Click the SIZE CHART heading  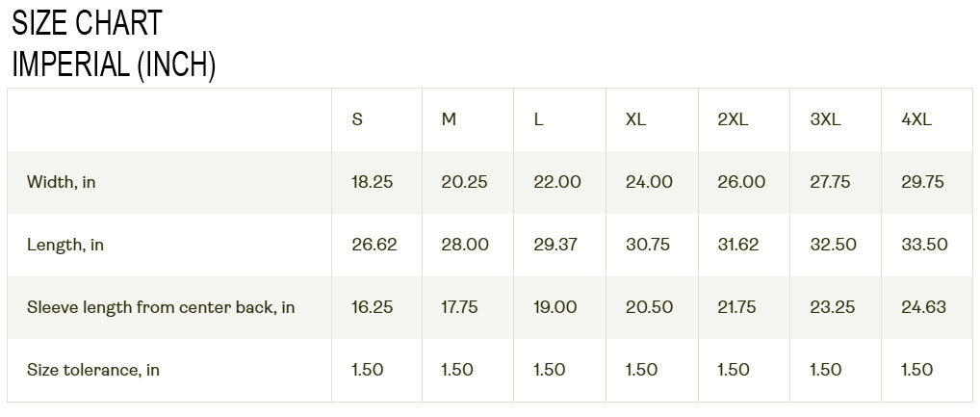pos(87,21)
